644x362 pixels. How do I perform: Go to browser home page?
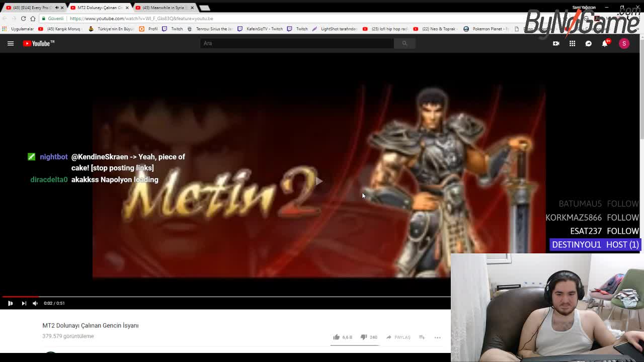[33, 19]
